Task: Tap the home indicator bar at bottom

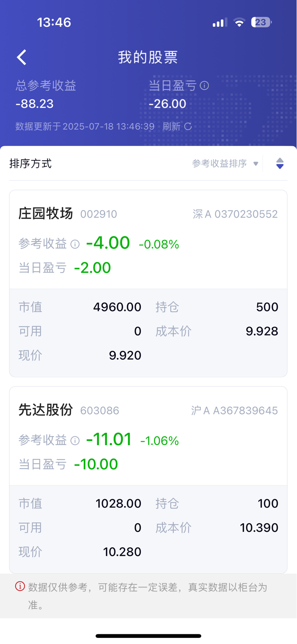Action: 148,636
